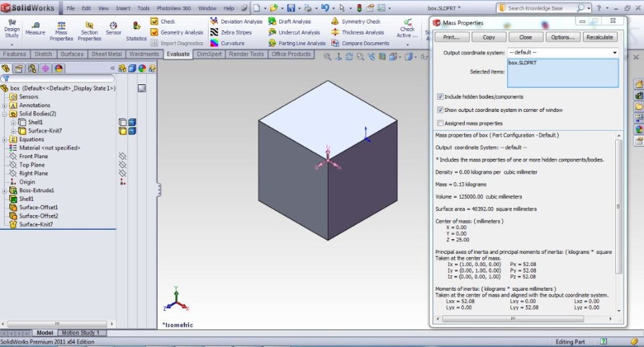Open the FeatureManager design tree tab

(x=5, y=68)
